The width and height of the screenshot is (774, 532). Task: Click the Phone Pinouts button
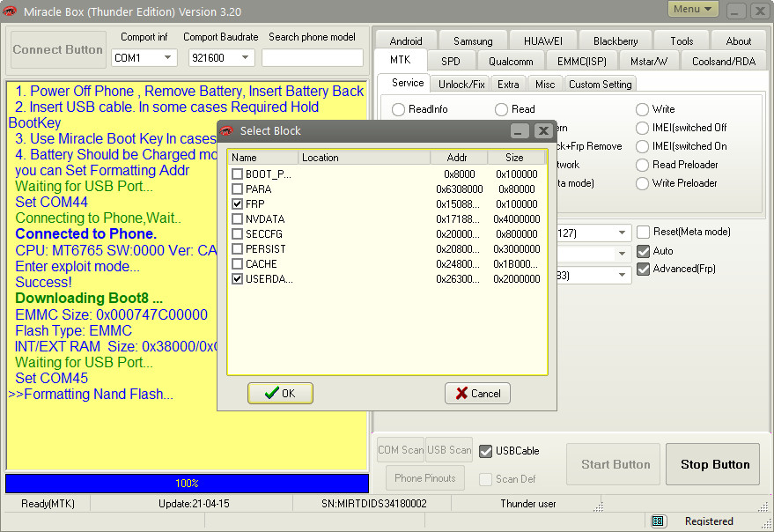point(425,478)
